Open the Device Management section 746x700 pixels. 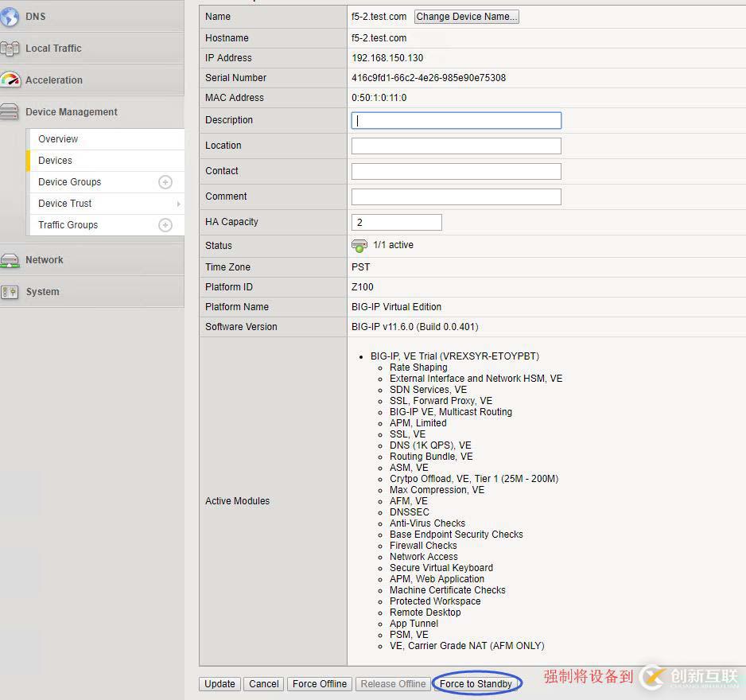point(72,112)
